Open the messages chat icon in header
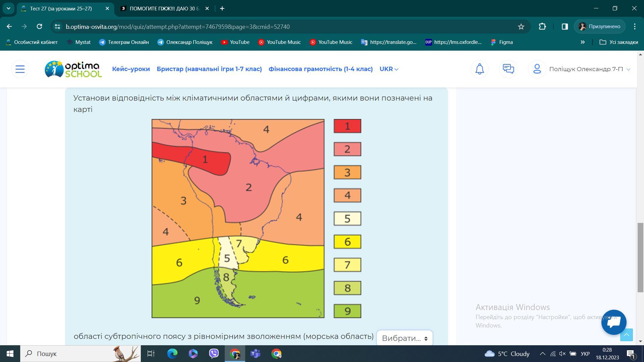Image resolution: width=644 pixels, height=362 pixels. click(x=508, y=69)
